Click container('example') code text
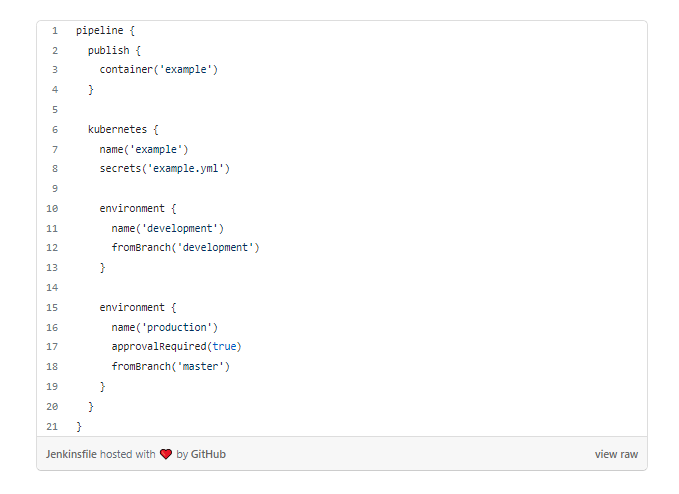679x494 pixels. [x=158, y=70]
